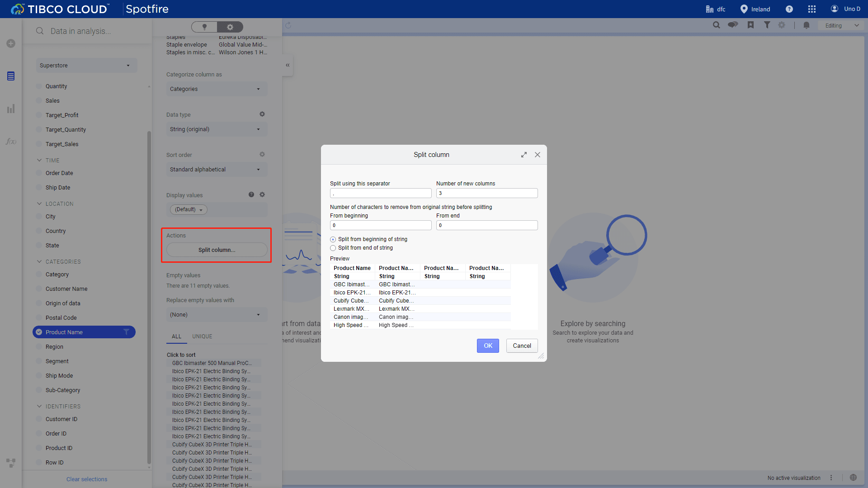
Task: Click the Clear selections link
Action: click(87, 479)
